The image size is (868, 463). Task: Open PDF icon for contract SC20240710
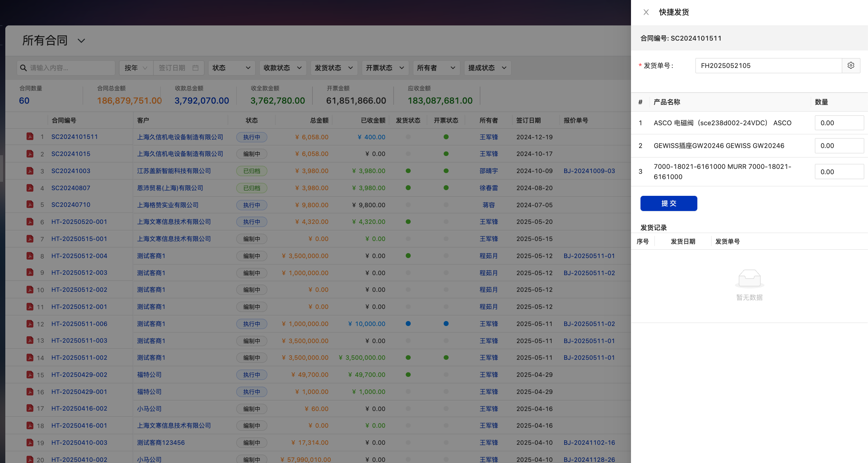[x=30, y=204]
